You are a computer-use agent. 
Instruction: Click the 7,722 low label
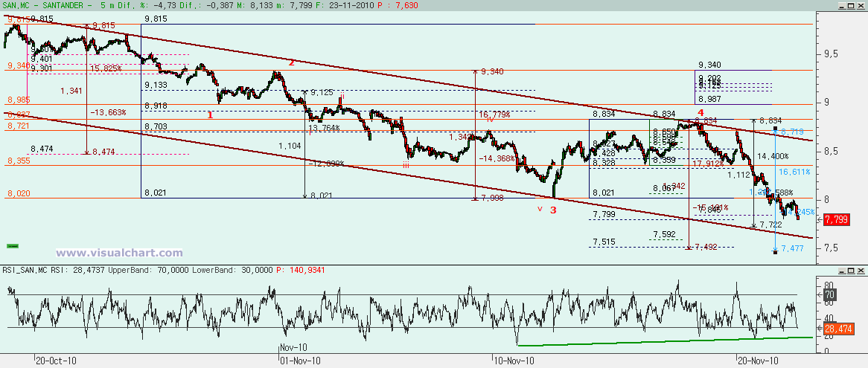click(x=770, y=225)
